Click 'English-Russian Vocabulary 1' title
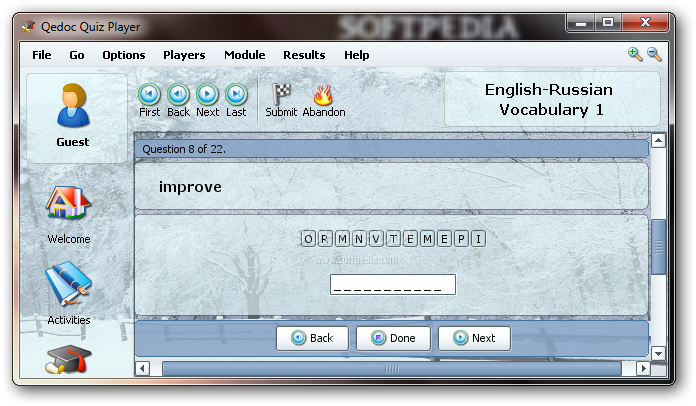The image size is (696, 406). [549, 99]
